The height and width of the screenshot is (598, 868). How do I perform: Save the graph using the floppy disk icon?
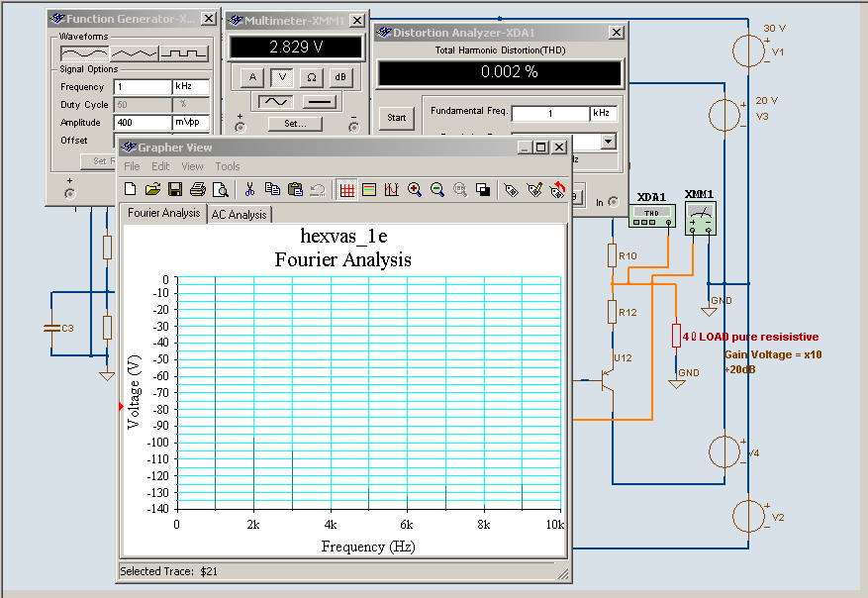[x=175, y=189]
